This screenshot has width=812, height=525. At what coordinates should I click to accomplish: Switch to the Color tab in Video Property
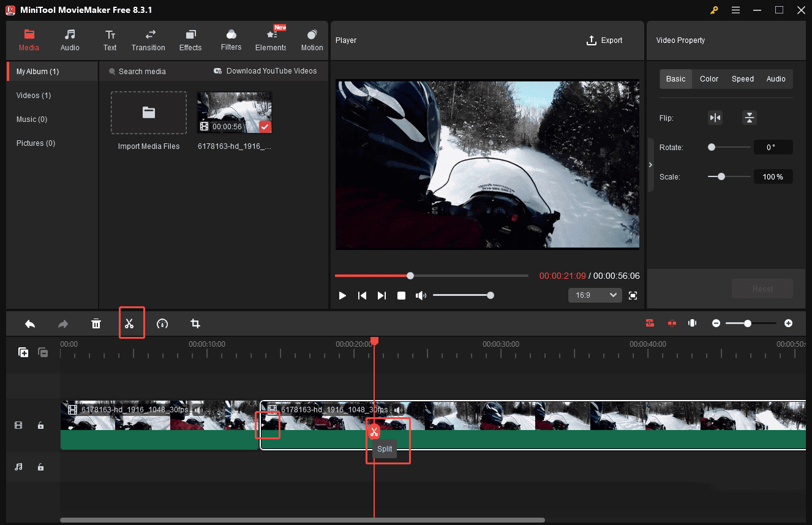(709, 78)
